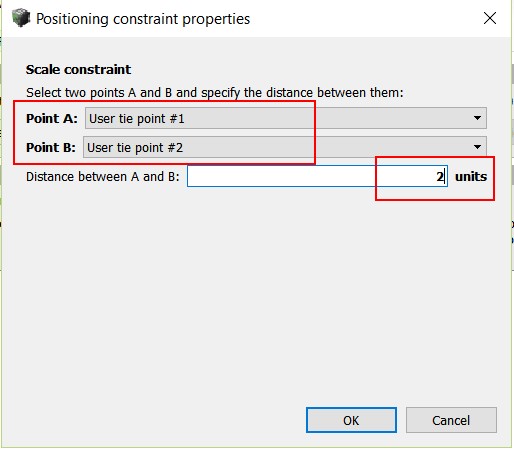Click the units label beside distance field
The height and width of the screenshot is (452, 514).
click(471, 176)
